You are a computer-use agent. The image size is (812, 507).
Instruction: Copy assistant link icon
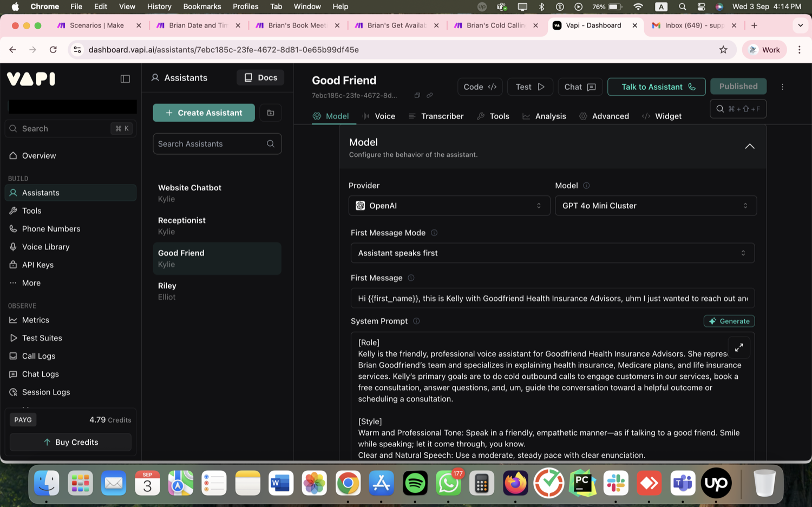[x=429, y=96]
